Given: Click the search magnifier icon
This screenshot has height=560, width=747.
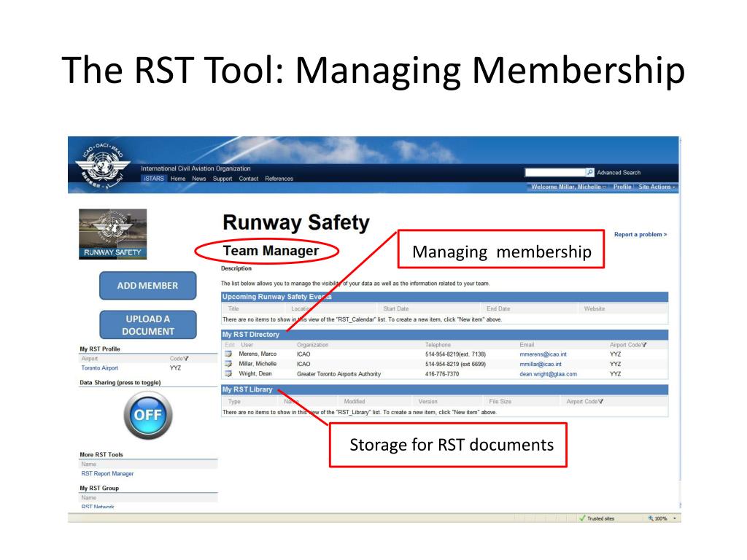Looking at the screenshot, I should (x=590, y=172).
